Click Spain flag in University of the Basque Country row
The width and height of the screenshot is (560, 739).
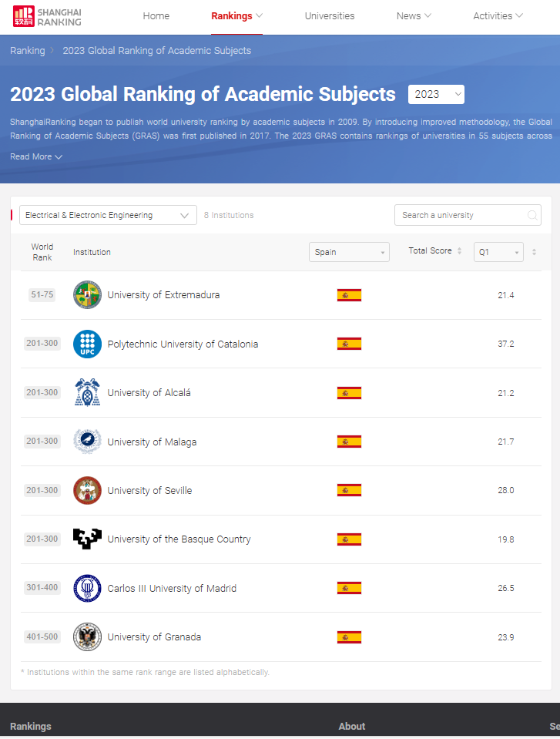[349, 539]
